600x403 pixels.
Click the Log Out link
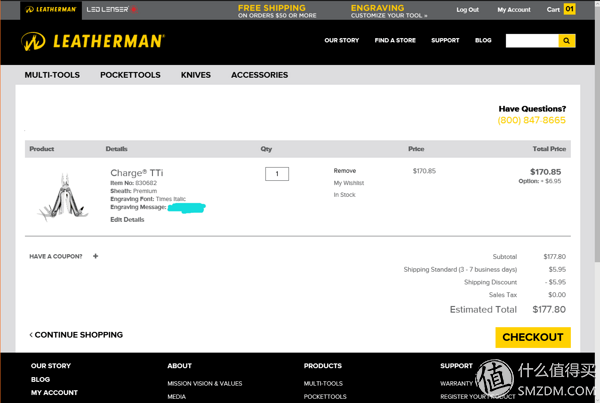click(x=467, y=10)
